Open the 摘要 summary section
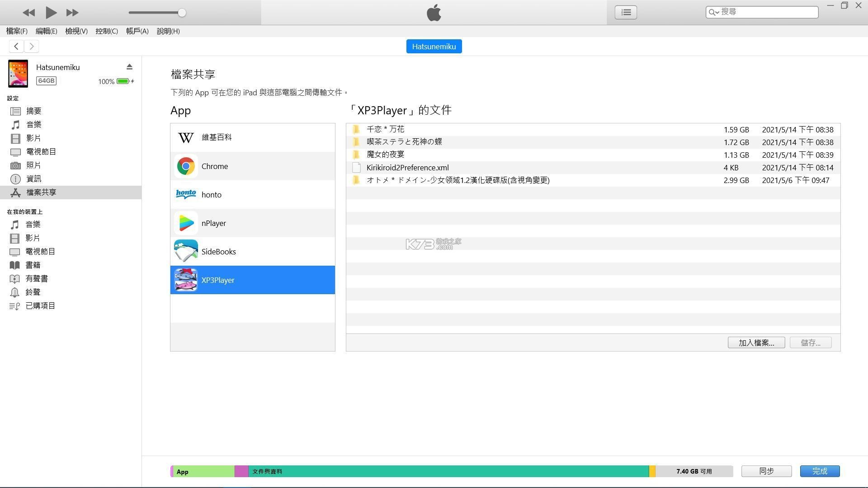Viewport: 868px width, 488px height. pos(33,111)
